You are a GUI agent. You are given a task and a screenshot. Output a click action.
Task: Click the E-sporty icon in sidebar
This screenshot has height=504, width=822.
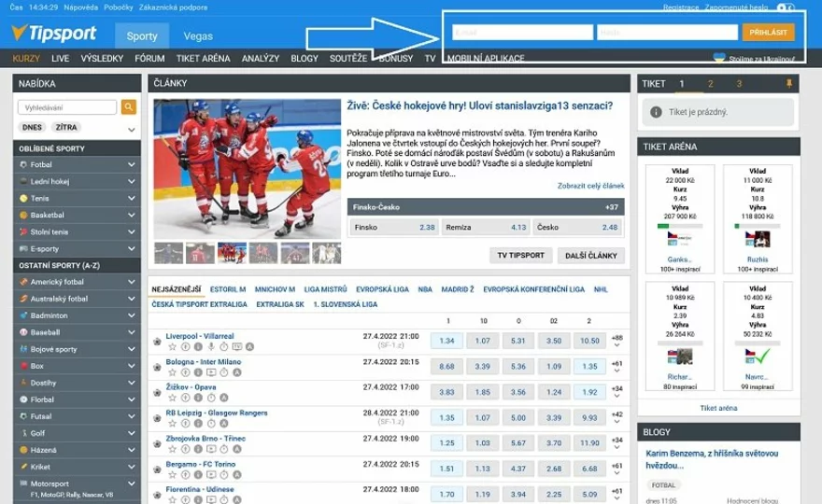coord(23,248)
